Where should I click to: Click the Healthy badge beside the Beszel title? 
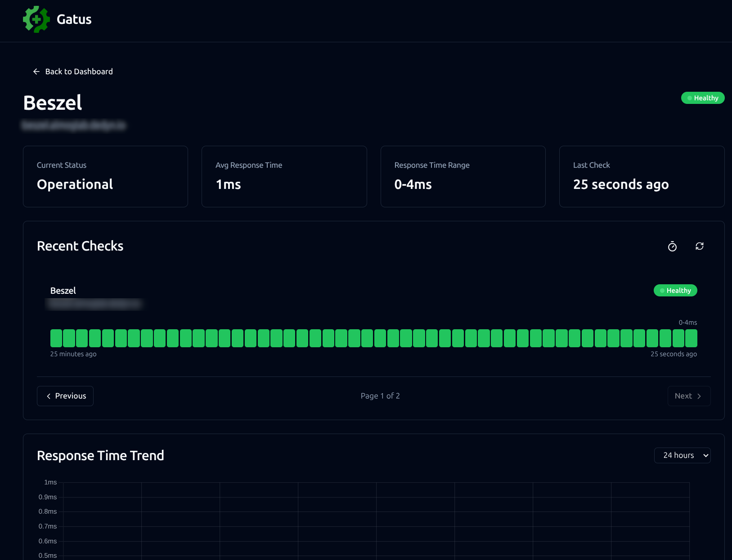point(702,98)
